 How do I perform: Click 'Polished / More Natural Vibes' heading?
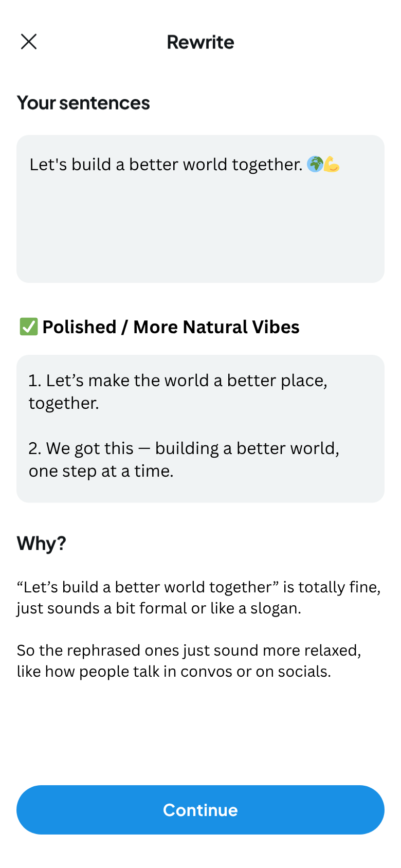pyautogui.click(x=171, y=327)
